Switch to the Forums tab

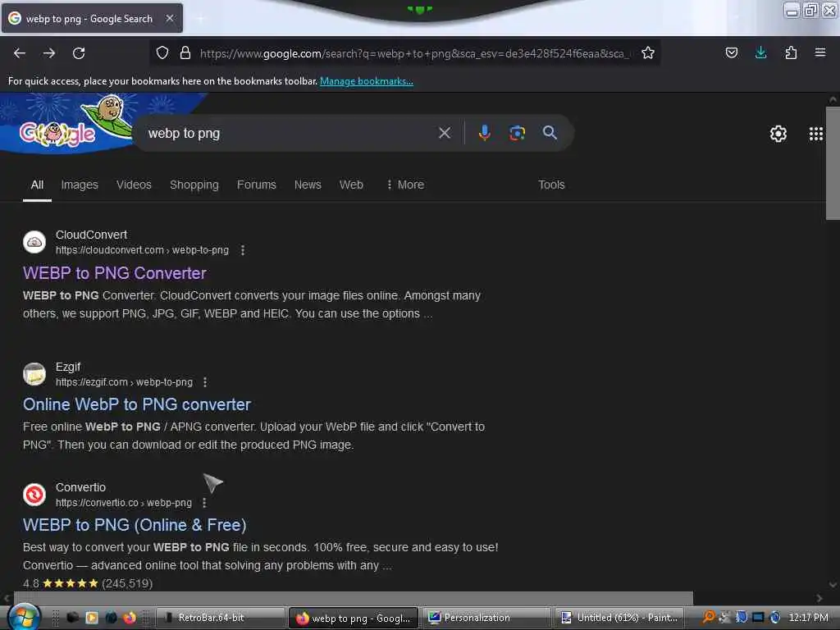[257, 185]
